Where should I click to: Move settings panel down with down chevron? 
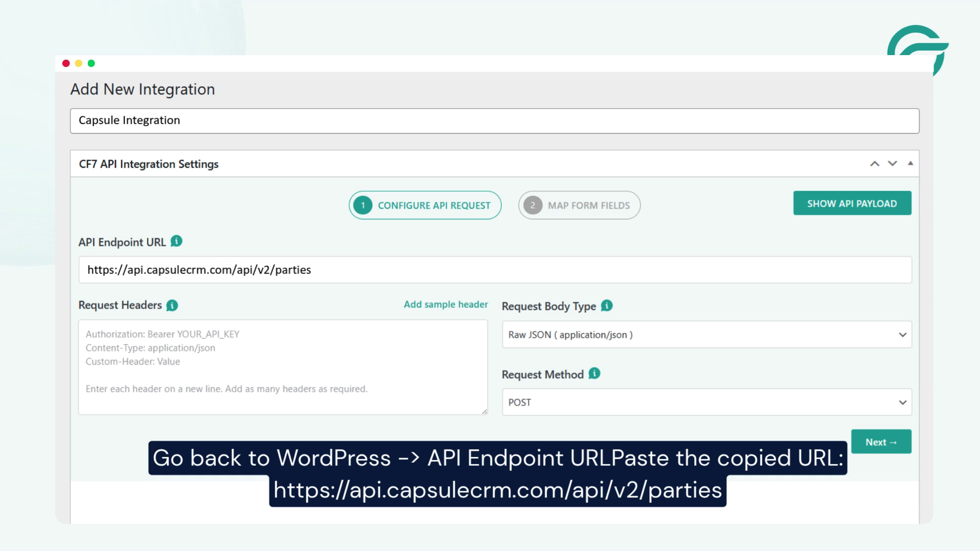pyautogui.click(x=893, y=164)
